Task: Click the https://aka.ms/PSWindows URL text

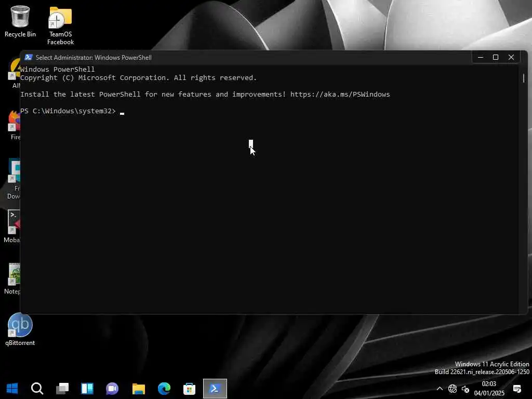Action: click(x=340, y=95)
